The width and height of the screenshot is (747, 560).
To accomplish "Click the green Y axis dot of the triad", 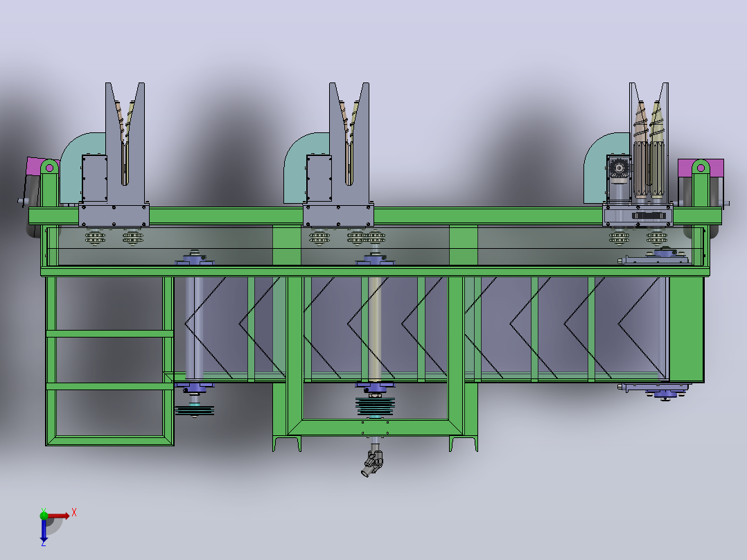I will click(x=44, y=515).
